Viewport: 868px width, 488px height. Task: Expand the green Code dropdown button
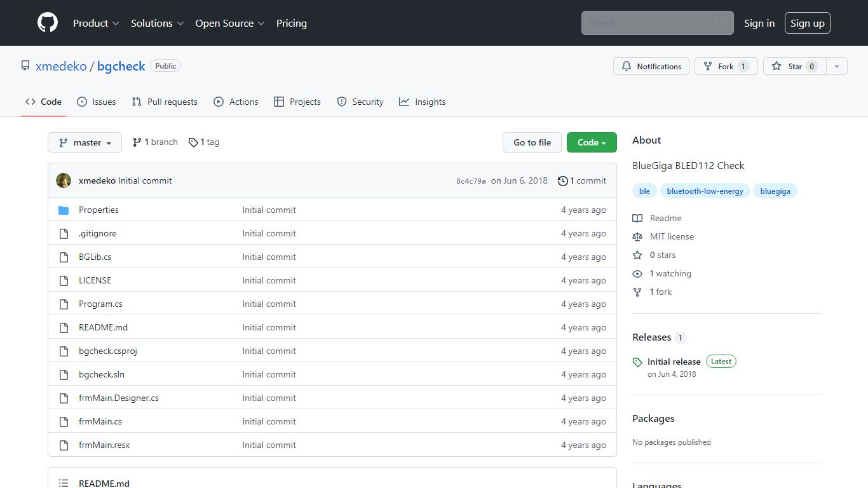click(592, 142)
